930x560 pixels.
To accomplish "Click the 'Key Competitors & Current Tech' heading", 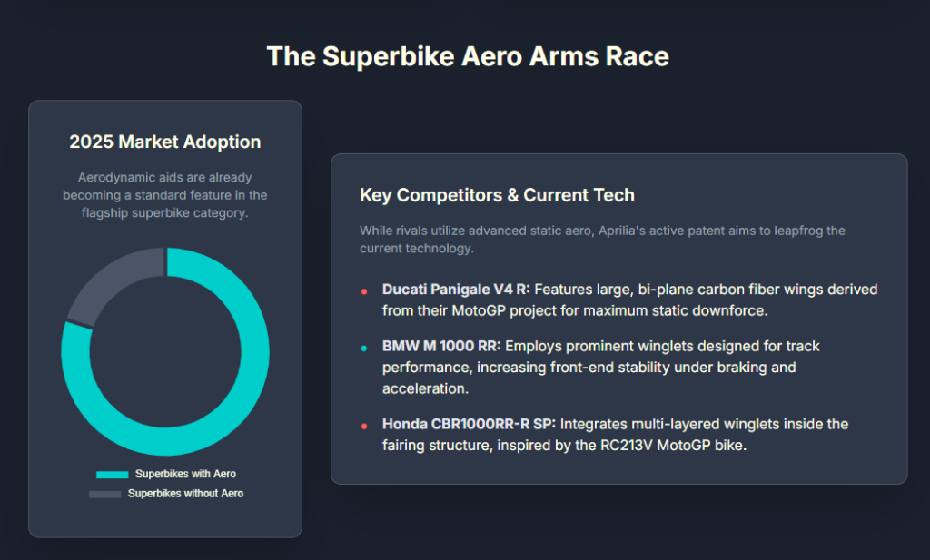I will click(497, 195).
